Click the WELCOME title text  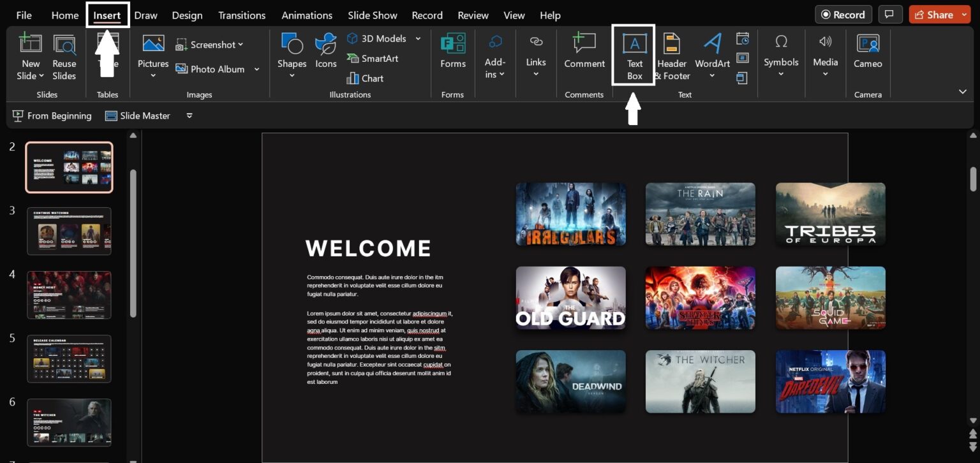(368, 248)
